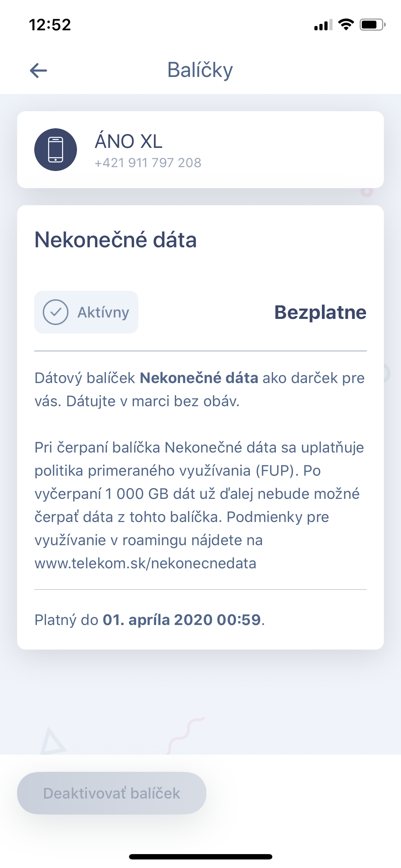
Task: Tap the FUP fair usage policy paragraph
Action: (x=200, y=494)
